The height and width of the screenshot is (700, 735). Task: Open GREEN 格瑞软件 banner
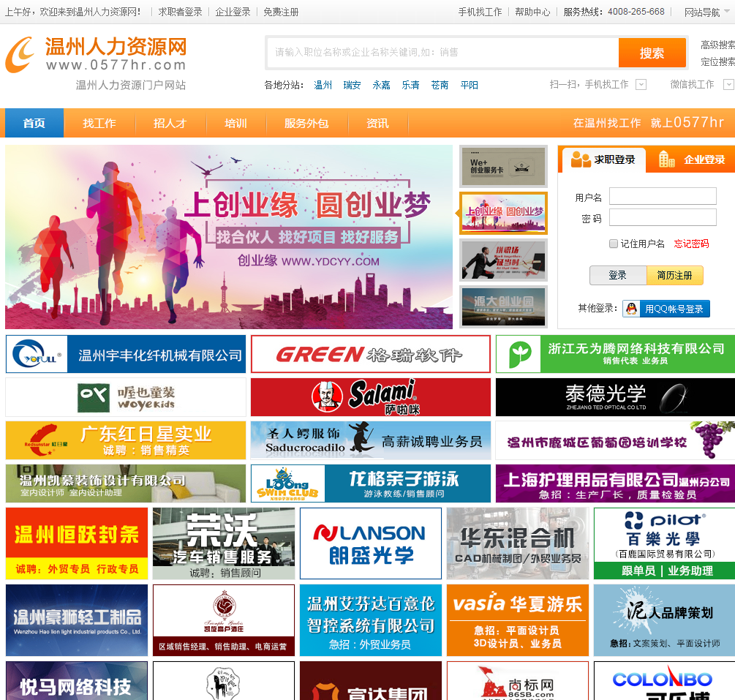[371, 354]
